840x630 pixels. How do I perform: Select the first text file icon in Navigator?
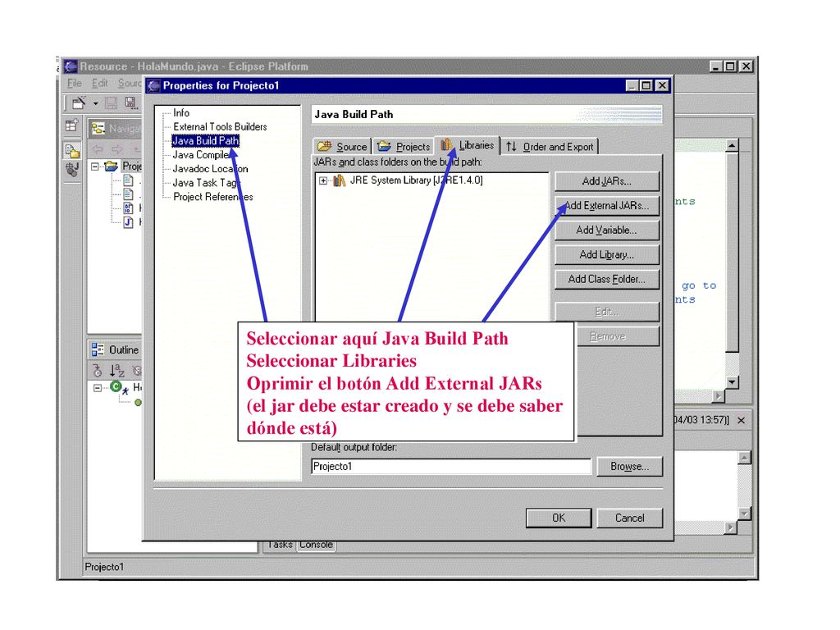click(x=129, y=180)
